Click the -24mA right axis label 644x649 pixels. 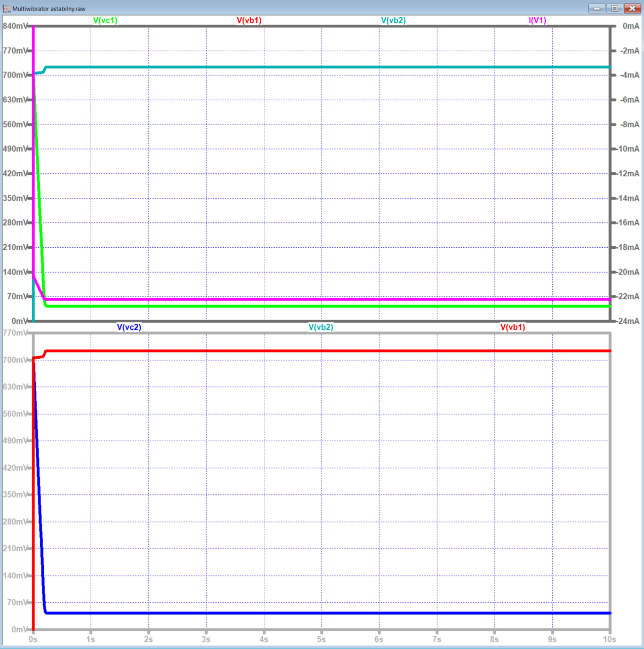tap(628, 321)
